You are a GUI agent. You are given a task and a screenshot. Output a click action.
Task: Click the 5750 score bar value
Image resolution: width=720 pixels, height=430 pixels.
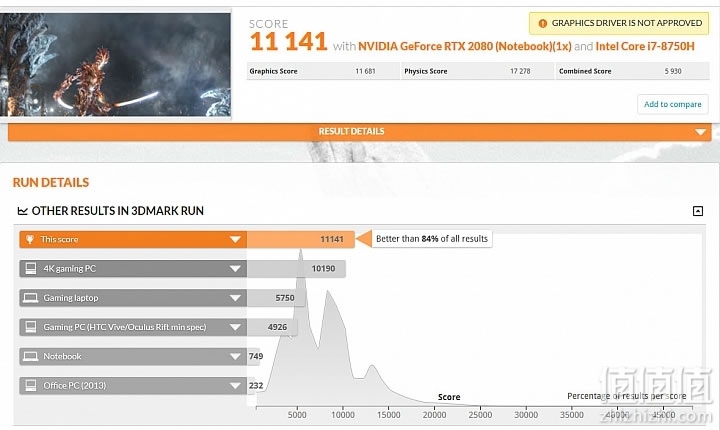[285, 298]
